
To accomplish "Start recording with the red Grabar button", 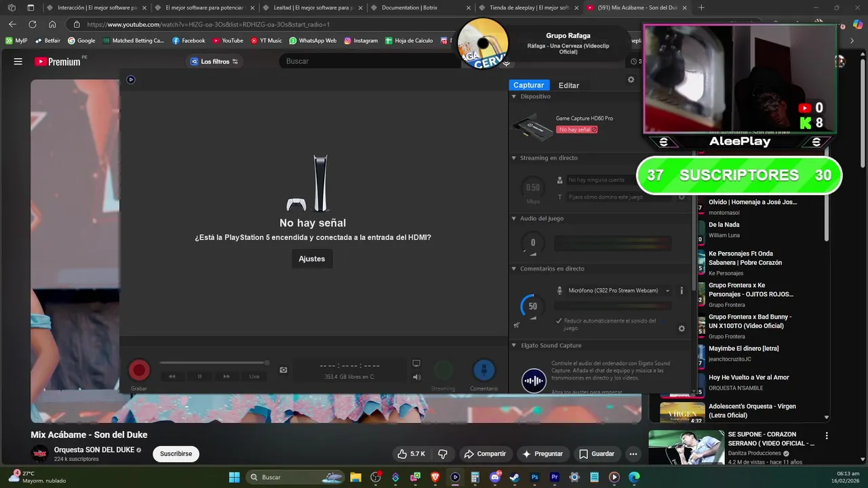I will coord(139,370).
